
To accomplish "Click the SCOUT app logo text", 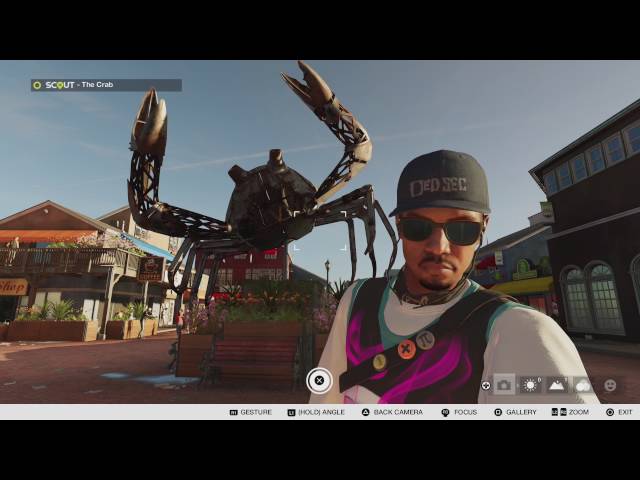I will click(x=60, y=85).
